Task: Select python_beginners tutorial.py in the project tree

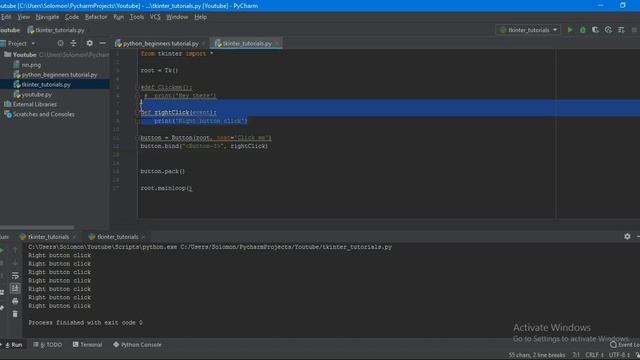Action: click(59, 75)
